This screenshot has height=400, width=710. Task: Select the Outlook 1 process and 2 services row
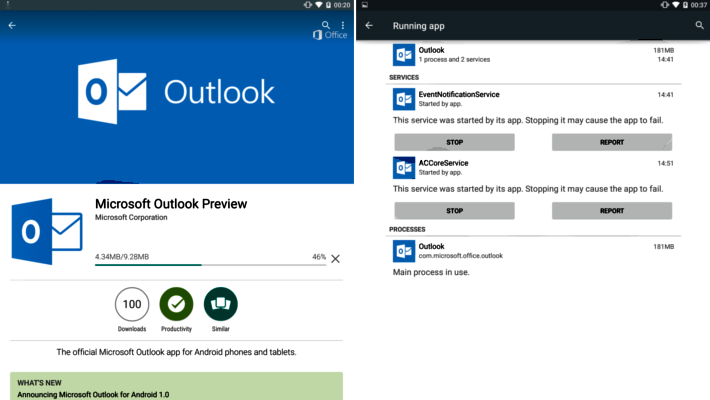535,55
